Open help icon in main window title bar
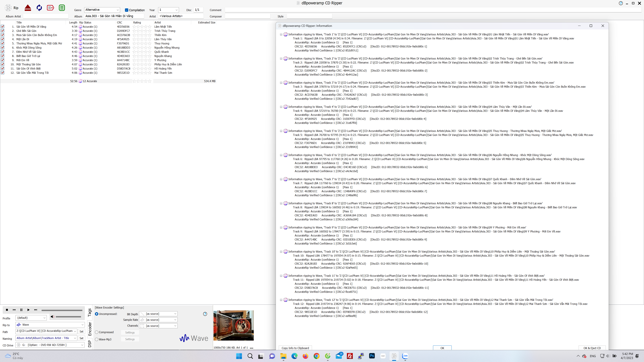Viewport: 644px width, 362px height. pos(621,3)
